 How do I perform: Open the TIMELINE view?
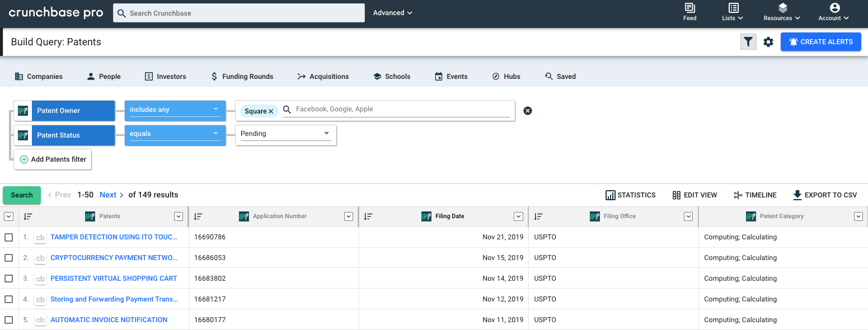755,195
